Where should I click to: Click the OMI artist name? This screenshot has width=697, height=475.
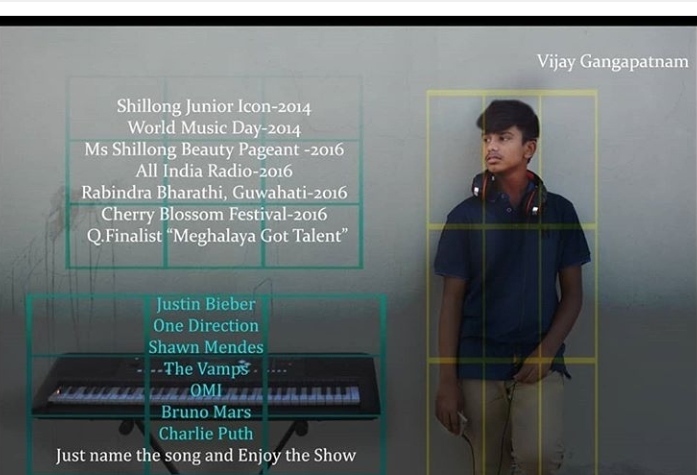coord(206,390)
